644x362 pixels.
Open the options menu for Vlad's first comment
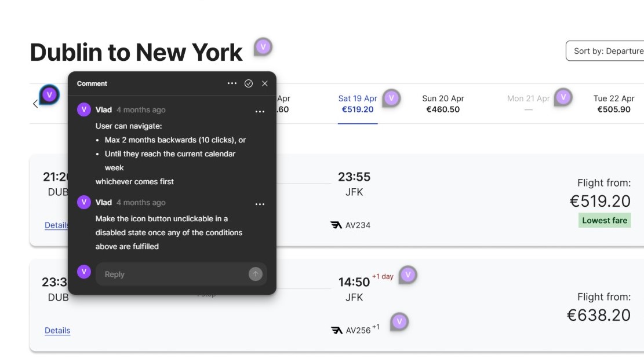click(x=260, y=111)
